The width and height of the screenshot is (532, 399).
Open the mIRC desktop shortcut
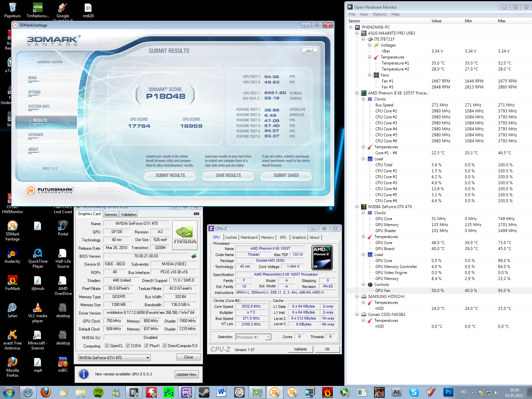click(x=63, y=365)
